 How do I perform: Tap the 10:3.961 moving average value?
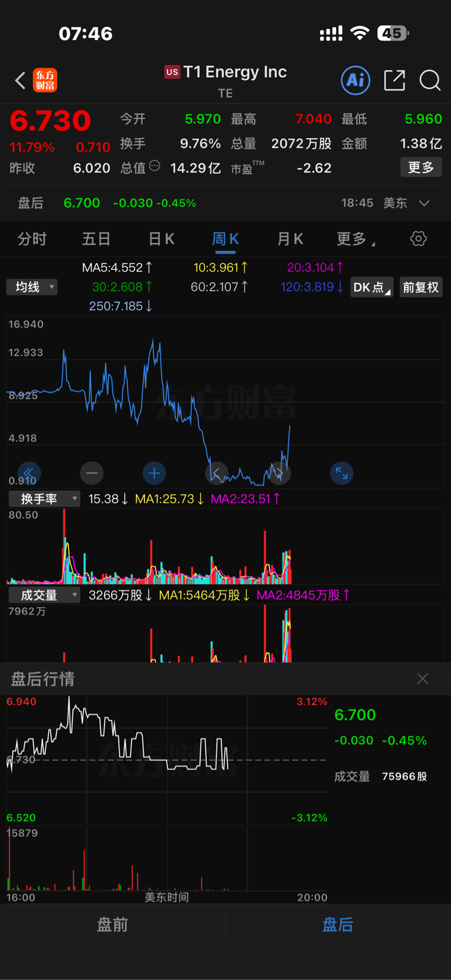[x=221, y=268]
